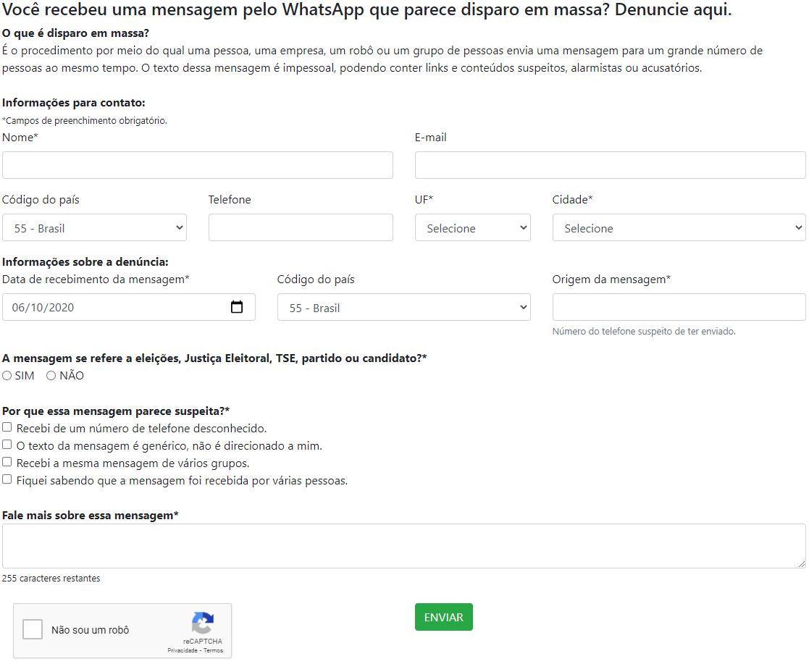809x672 pixels.
Task: Check 'Recebi a mesma mensagem de vários grupos'
Action: (x=7, y=461)
